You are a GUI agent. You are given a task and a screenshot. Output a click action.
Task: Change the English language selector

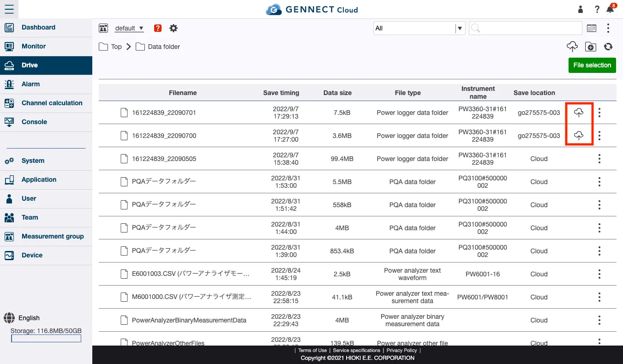click(22, 318)
